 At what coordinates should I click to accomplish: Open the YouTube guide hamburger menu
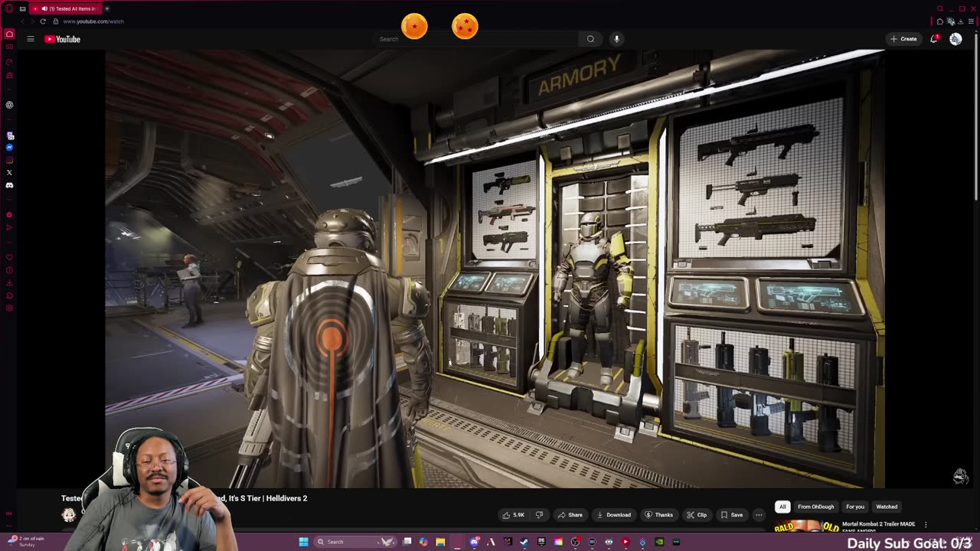pos(31,39)
